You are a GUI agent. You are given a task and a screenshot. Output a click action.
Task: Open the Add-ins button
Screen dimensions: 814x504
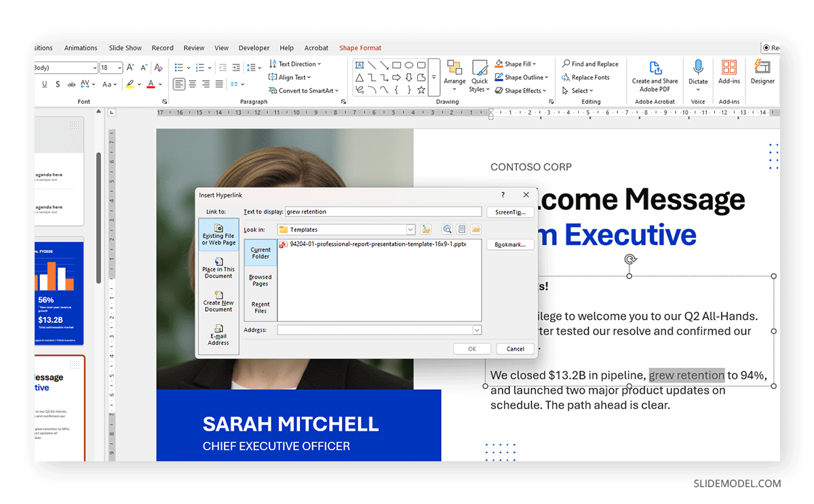(x=729, y=72)
